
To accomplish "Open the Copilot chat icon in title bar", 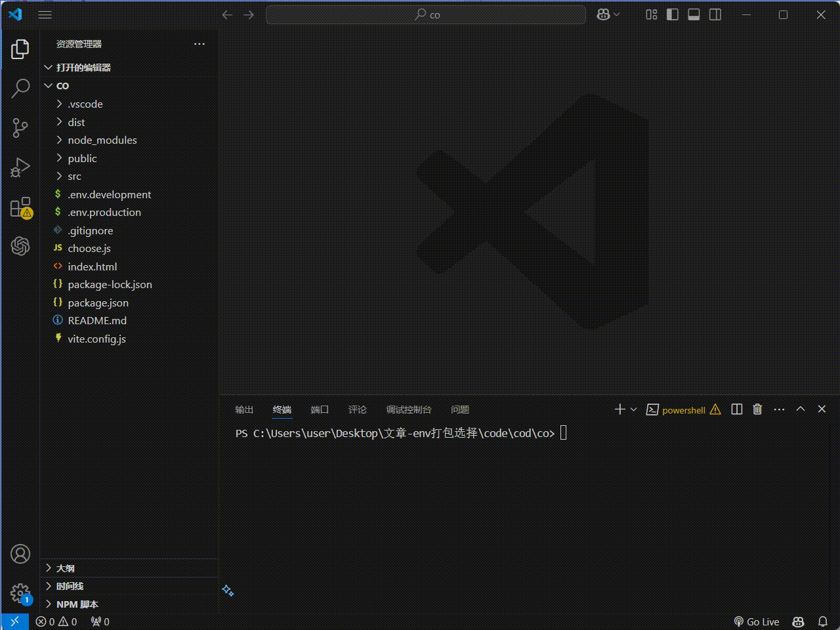I will tap(603, 14).
